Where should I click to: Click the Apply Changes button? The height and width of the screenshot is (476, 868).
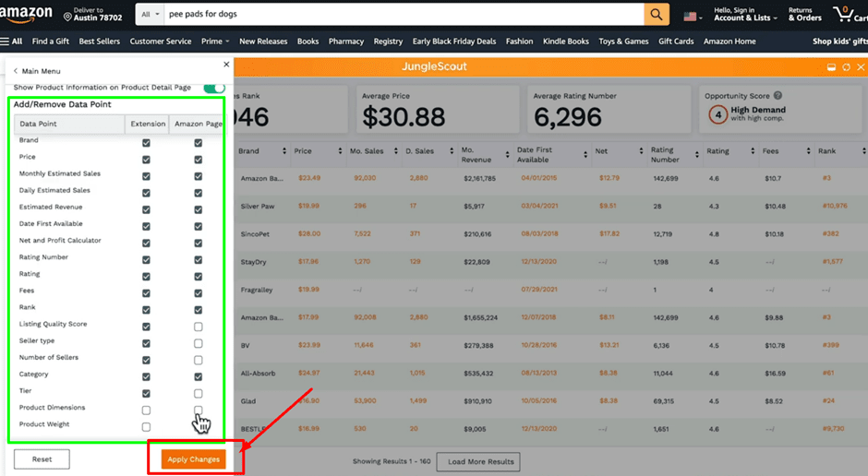click(x=193, y=459)
